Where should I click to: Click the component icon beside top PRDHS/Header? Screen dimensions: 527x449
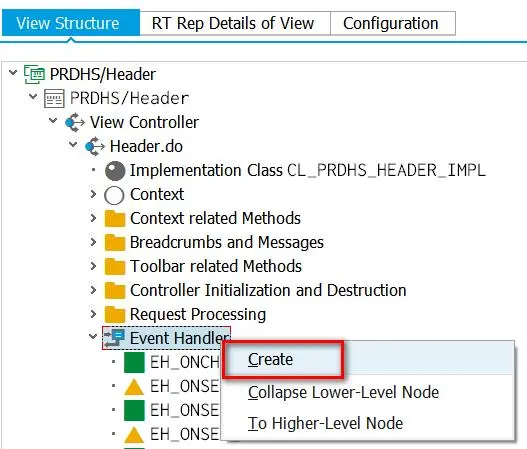[x=34, y=74]
